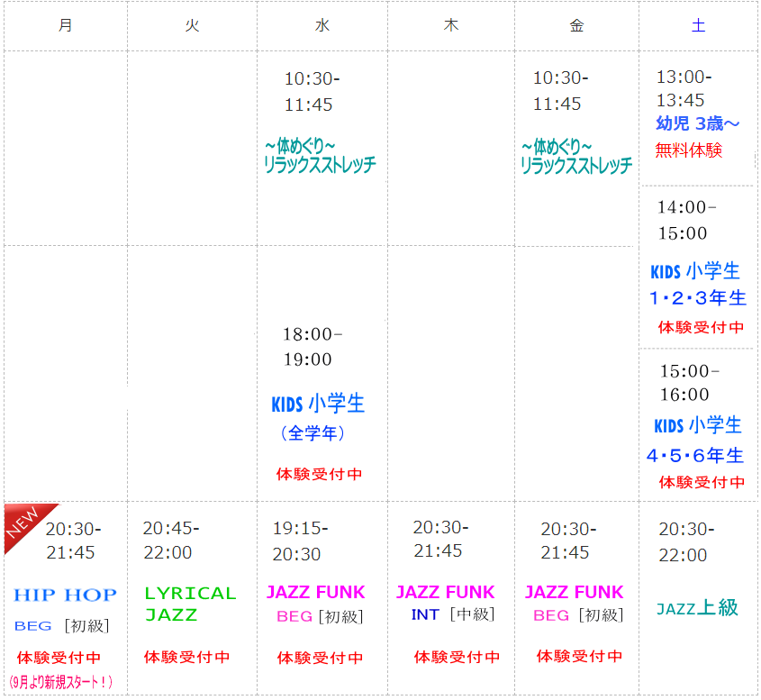The image size is (761, 700).
Task: Click 体験受付中 under LYRICAL JAZZ
Action: coord(187,657)
